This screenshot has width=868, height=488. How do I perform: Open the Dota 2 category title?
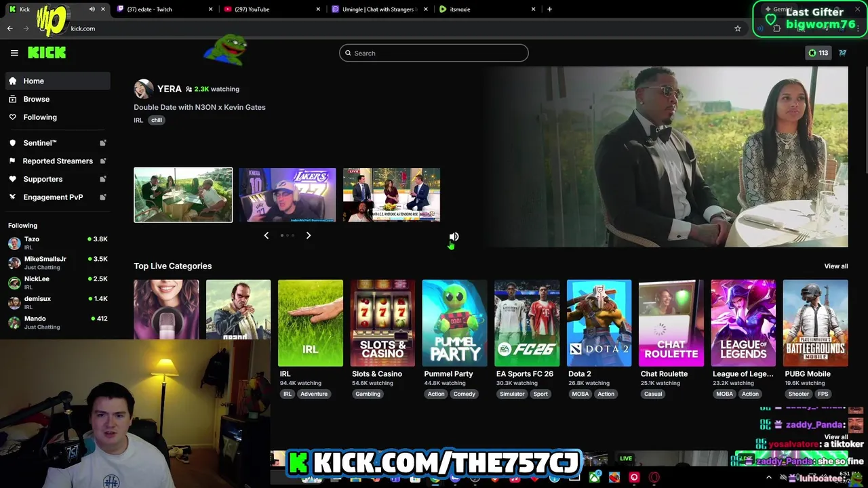[x=580, y=374]
